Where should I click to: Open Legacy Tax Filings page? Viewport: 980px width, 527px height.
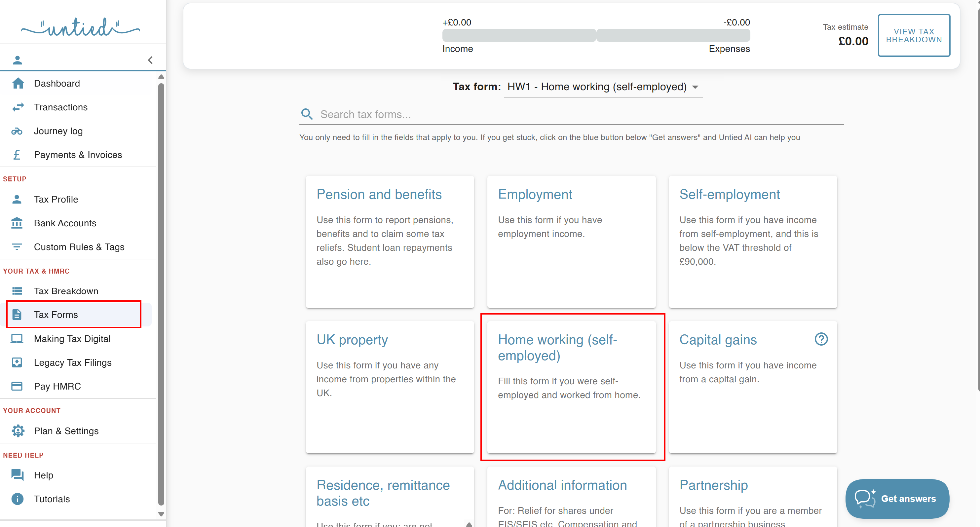click(73, 362)
